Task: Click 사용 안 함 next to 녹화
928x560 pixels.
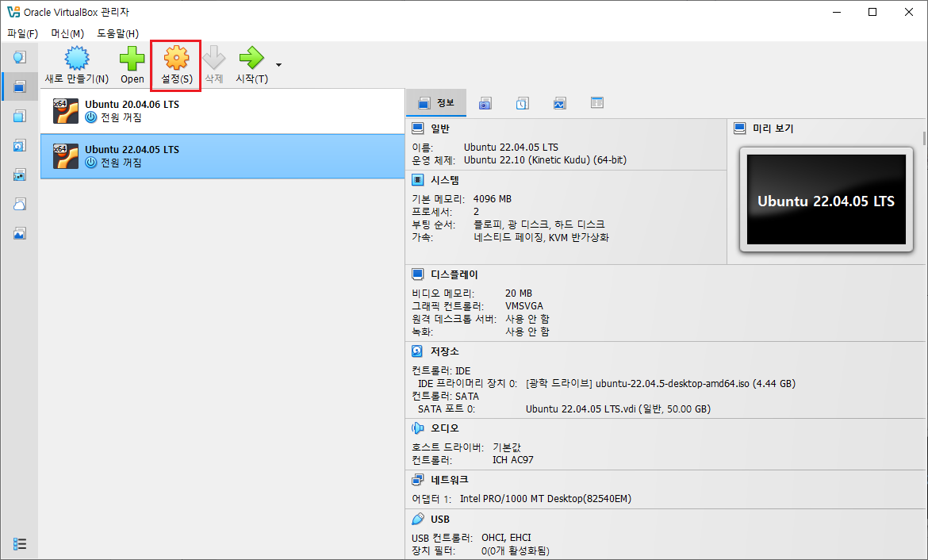Action: [x=527, y=332]
